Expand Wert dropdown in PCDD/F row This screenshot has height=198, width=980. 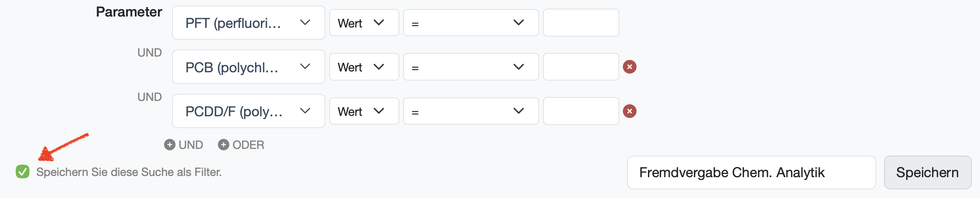(364, 111)
